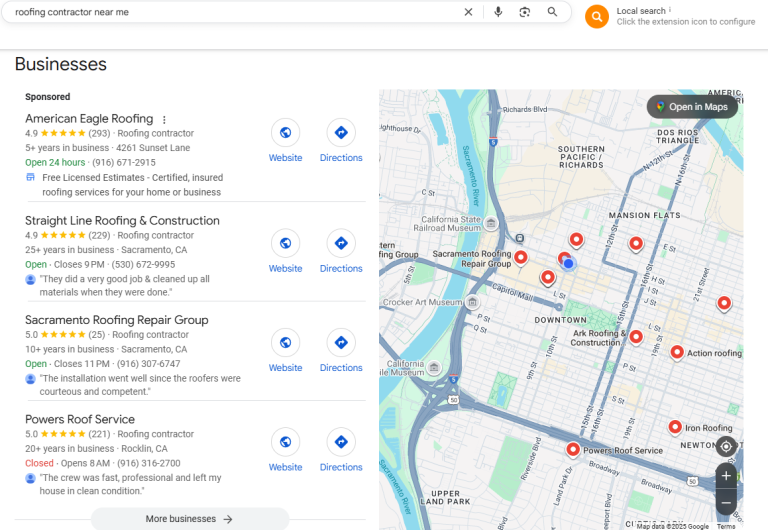
Task: Click the 'Free Licensed Estimates' ad description
Action: (x=132, y=185)
